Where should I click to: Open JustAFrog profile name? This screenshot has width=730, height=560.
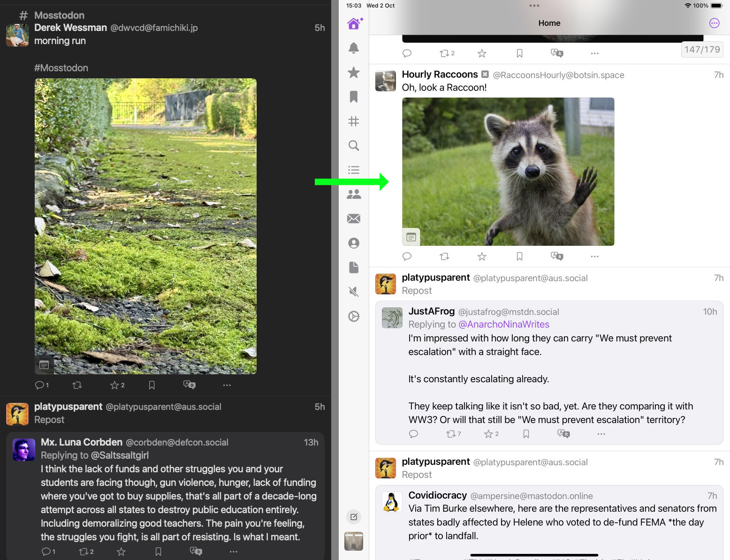[x=431, y=311]
